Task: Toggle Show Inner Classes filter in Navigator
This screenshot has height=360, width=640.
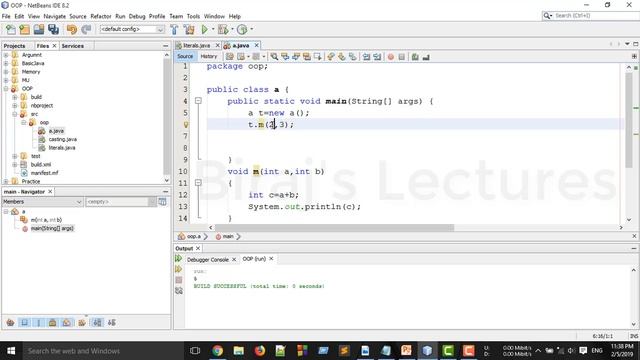Action: [x=67, y=322]
